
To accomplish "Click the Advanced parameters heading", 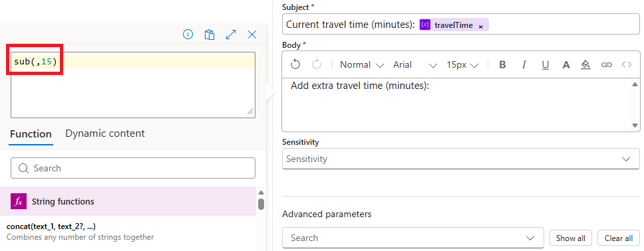I will click(327, 214).
